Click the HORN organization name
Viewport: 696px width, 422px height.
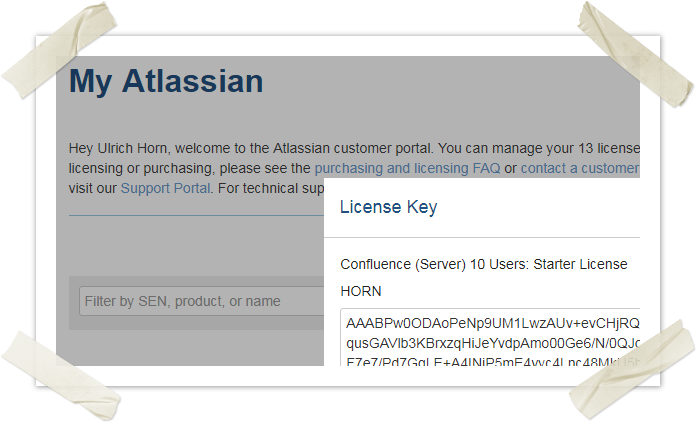(361, 291)
